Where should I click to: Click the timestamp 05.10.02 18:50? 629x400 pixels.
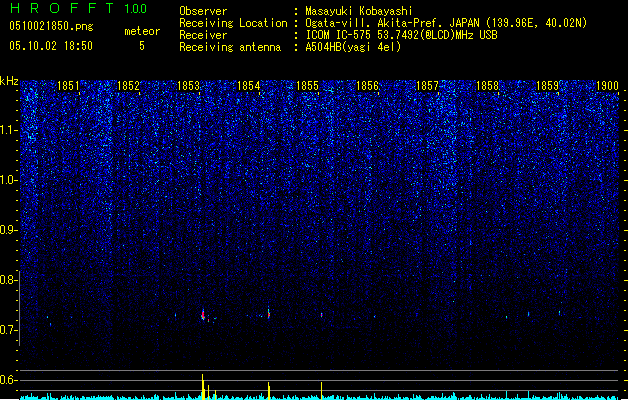click(51, 46)
